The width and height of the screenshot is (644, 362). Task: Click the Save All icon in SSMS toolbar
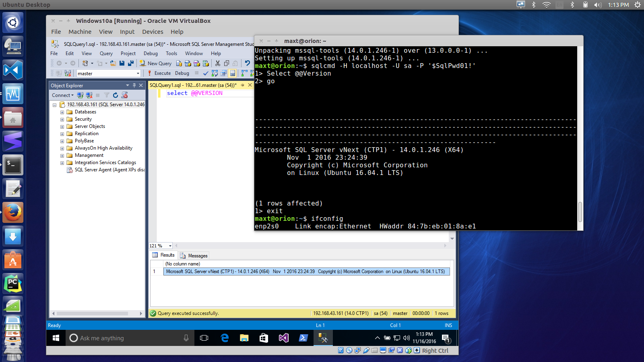coord(130,63)
